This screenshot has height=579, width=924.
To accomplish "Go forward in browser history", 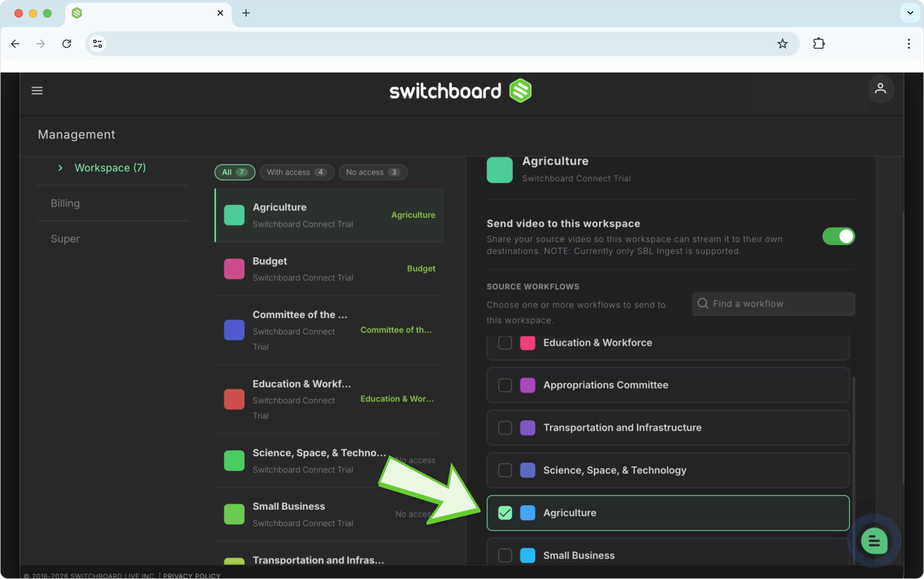I will [41, 44].
